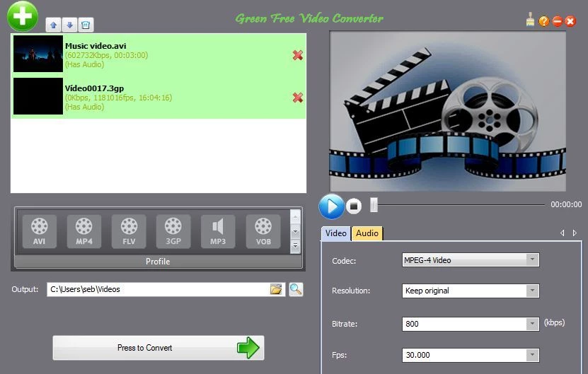
Task: Choose the MP4 profile icon
Action: [84, 231]
